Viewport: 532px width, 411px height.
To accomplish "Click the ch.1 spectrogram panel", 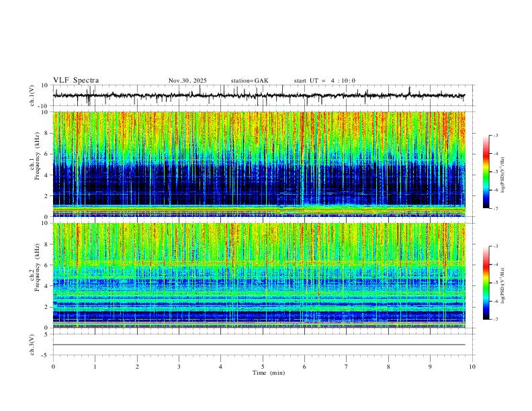I will pos(259,164).
